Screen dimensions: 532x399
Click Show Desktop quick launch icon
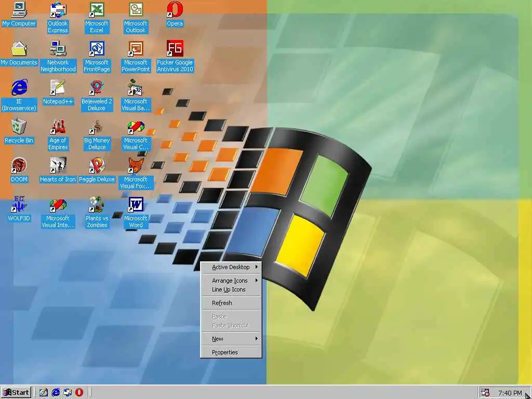44,393
